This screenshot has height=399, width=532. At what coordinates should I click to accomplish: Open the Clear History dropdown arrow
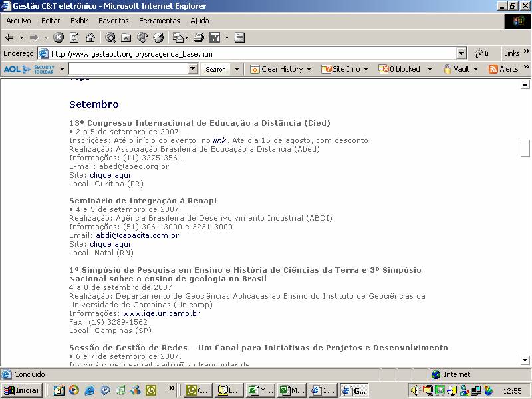pyautogui.click(x=309, y=69)
